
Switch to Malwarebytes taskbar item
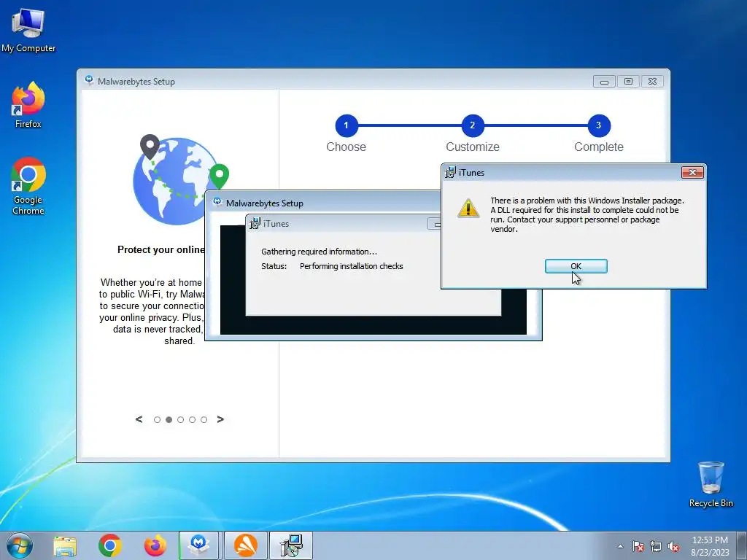click(198, 545)
